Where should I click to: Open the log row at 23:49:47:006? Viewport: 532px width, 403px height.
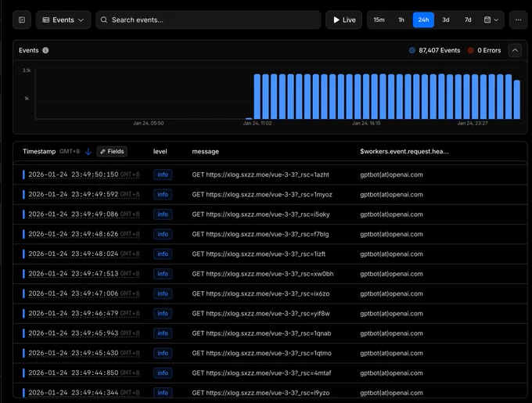pyautogui.click(x=270, y=293)
